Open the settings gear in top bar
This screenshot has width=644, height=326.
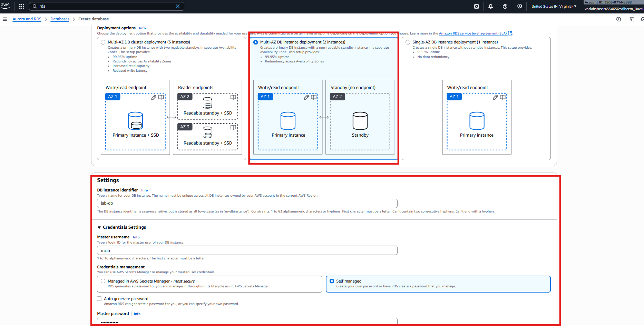point(519,6)
